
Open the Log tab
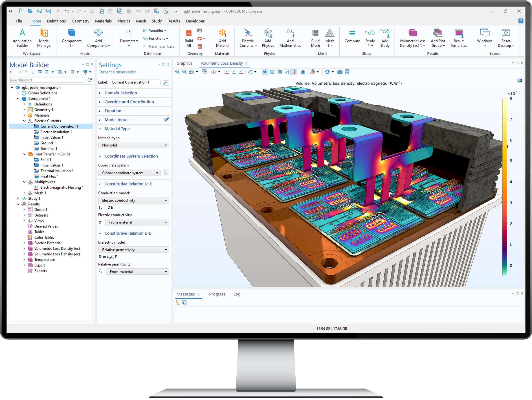point(237,294)
